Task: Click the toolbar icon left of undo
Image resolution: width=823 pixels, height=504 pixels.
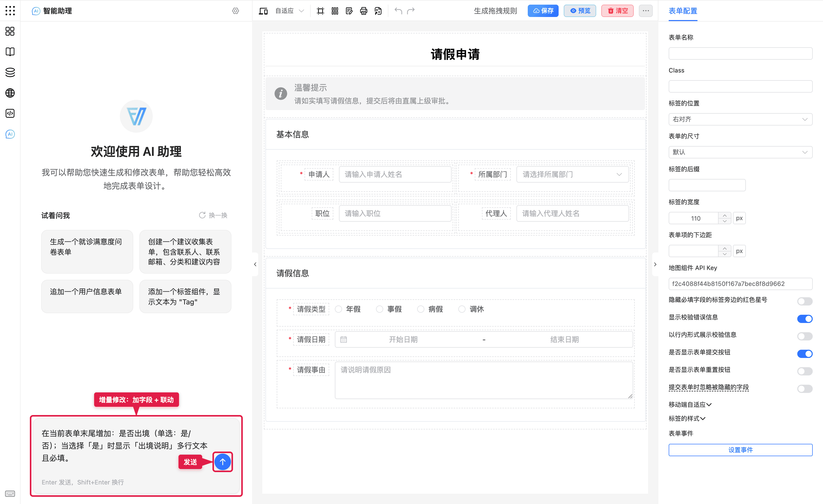Action: click(x=378, y=11)
